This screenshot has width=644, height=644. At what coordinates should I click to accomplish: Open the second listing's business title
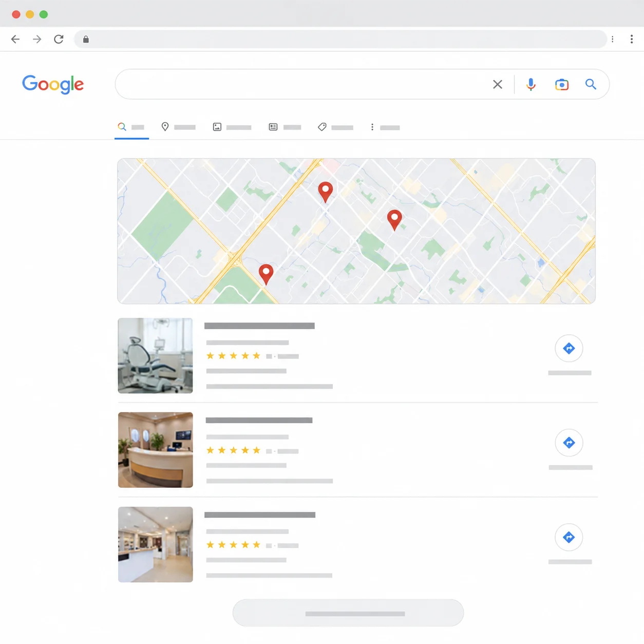pos(259,420)
